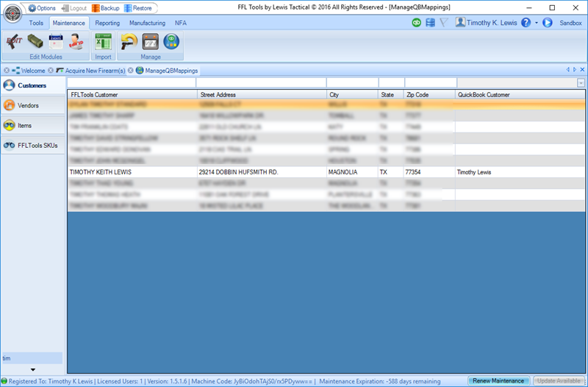588x387 pixels.
Task: Switch to the NFA ribbon tab
Action: point(180,23)
